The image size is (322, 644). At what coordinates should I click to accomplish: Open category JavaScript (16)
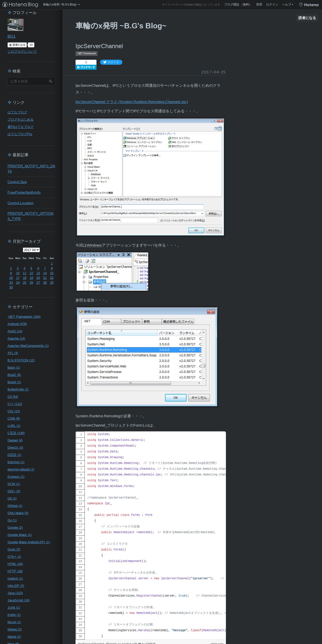tap(19, 600)
